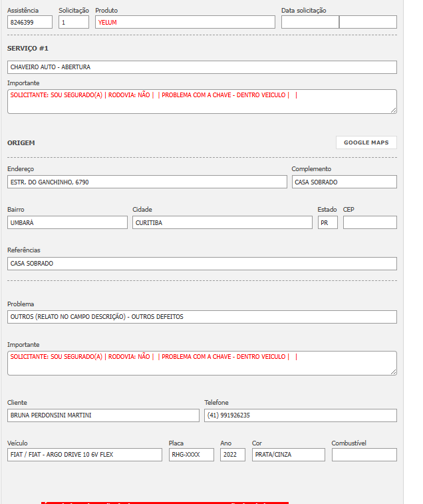This screenshot has width=423, height=504.
Task: Click the Importante textarea under Serviço #1
Action: coord(202,101)
